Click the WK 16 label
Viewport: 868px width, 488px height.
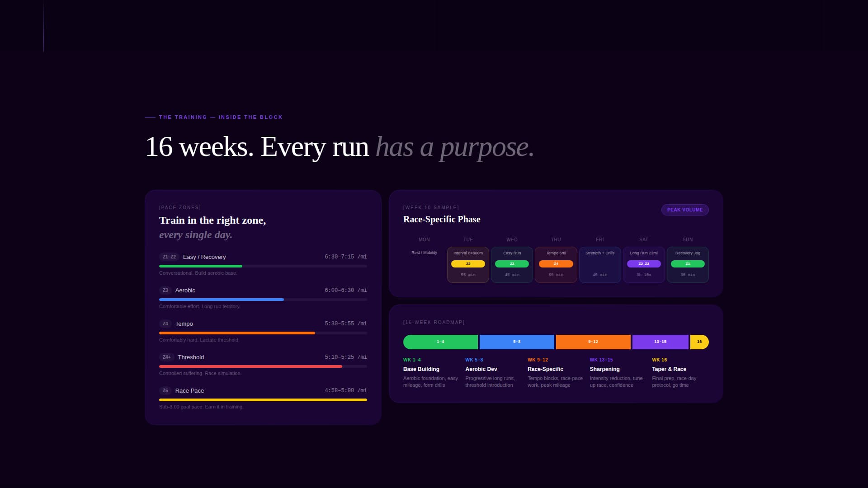[659, 360]
